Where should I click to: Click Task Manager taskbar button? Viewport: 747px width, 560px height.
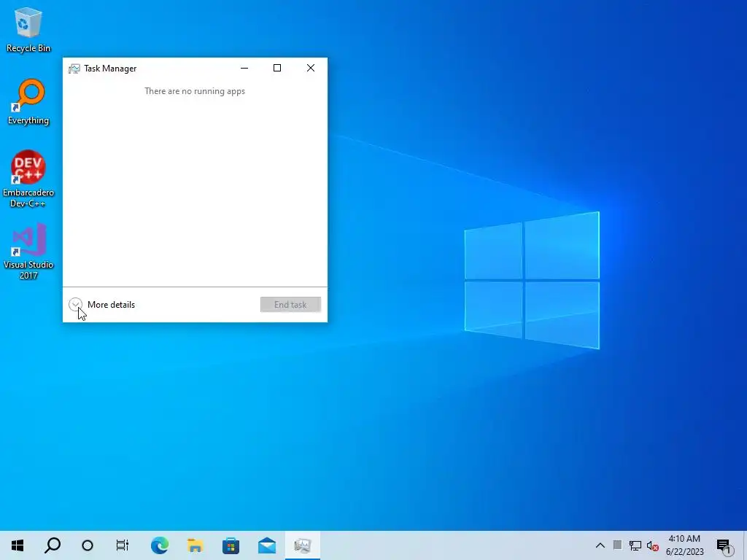(x=303, y=545)
